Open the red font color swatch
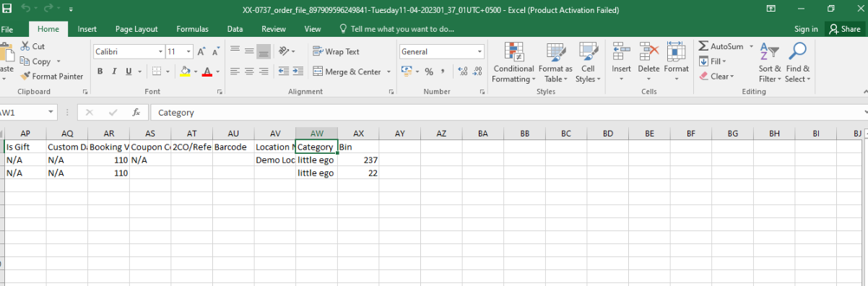Screen dimensions: 868x286 [207, 71]
